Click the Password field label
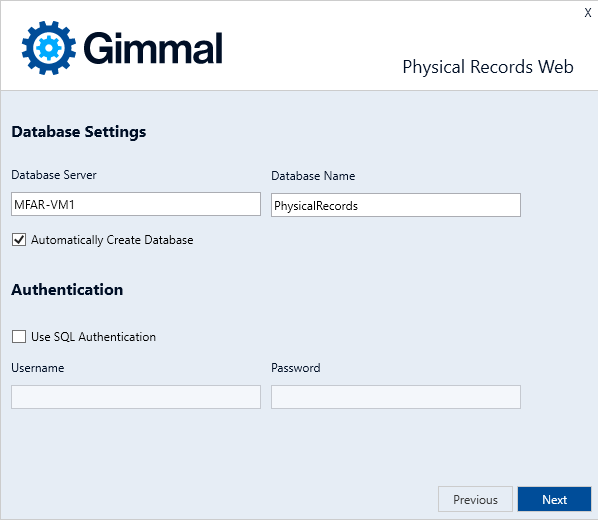This screenshot has width=598, height=520. tap(296, 368)
